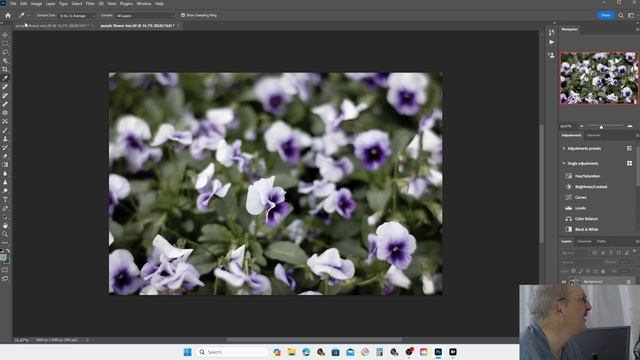Add Curves adjustment

point(580,197)
